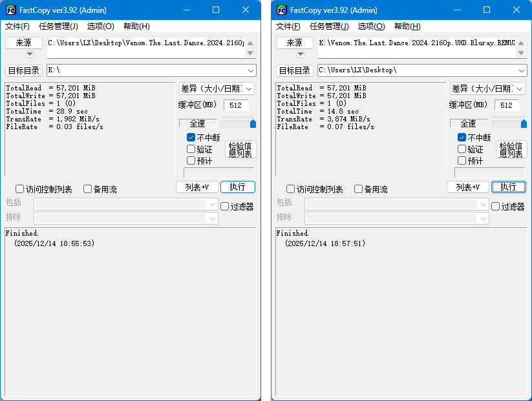The width and height of the screenshot is (532, 401).
Task: Open 文件(F) menu in left window
Action: 17,26
